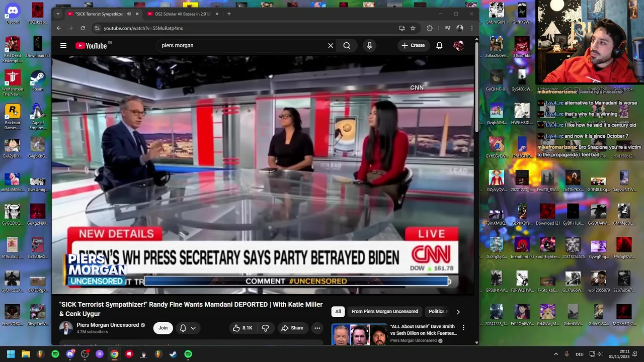The image size is (644, 362).
Task: Open YouTube notifications bell in header
Action: pyautogui.click(x=439, y=45)
